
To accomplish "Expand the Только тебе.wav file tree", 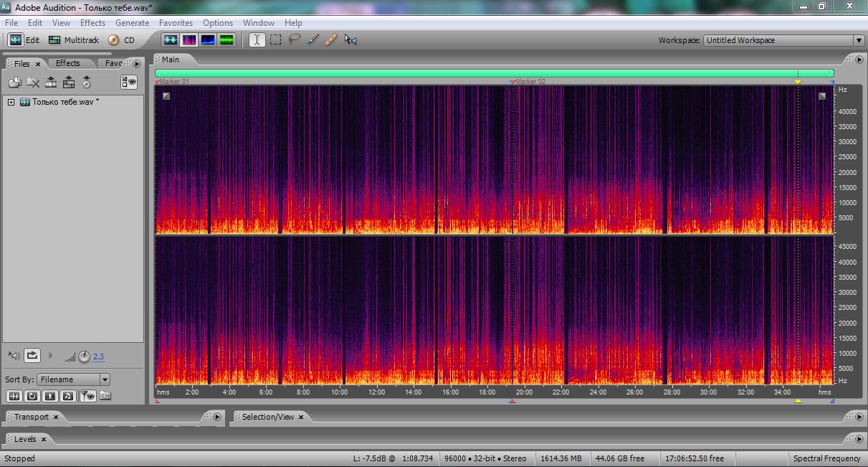I will point(11,102).
